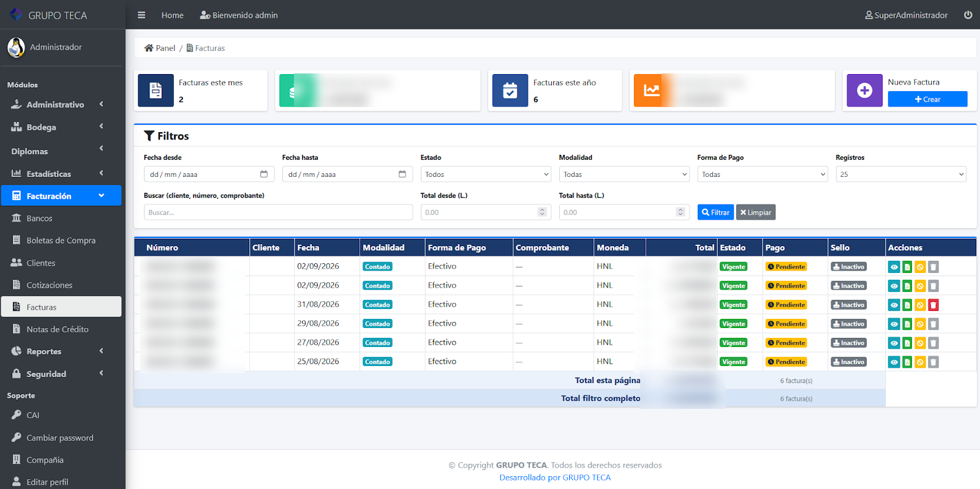
Task: Delete the 31/08/2026 invoice with red trash icon
Action: [x=933, y=305]
